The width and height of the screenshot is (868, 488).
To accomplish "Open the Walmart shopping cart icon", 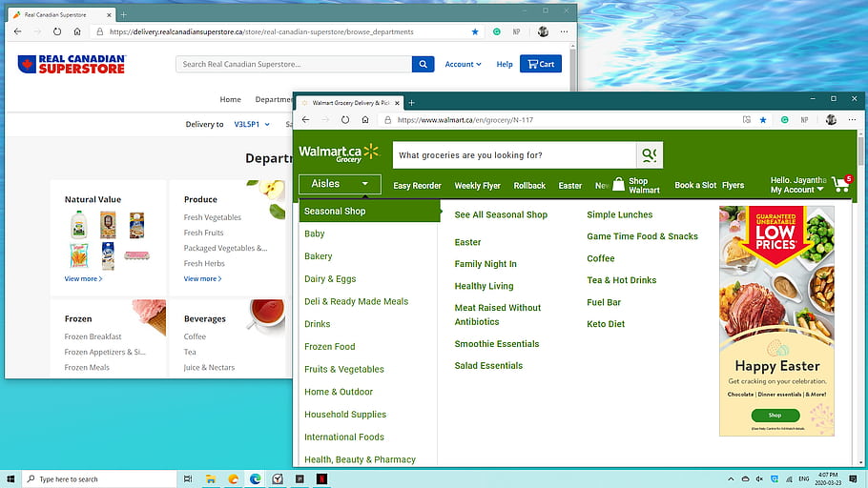I will (842, 184).
